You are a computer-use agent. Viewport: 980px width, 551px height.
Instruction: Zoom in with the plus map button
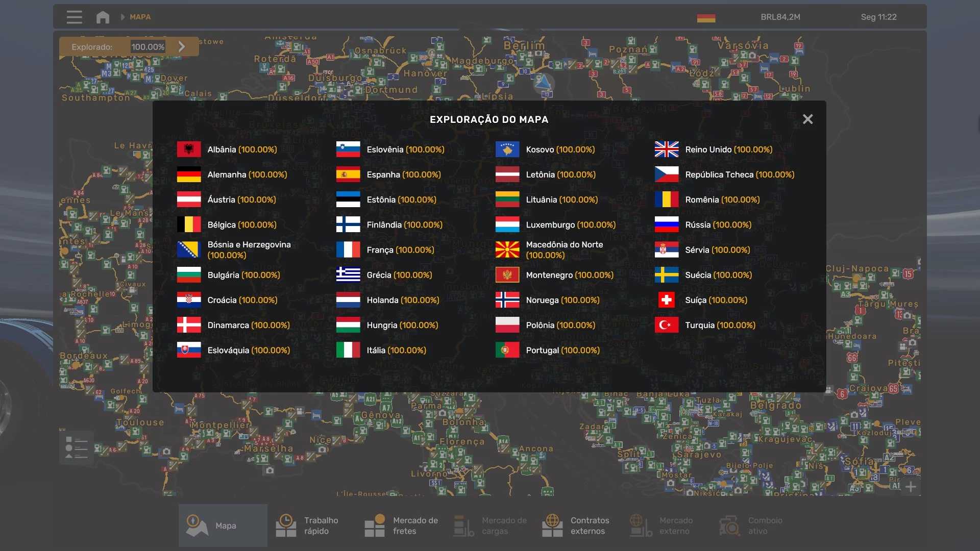911,487
